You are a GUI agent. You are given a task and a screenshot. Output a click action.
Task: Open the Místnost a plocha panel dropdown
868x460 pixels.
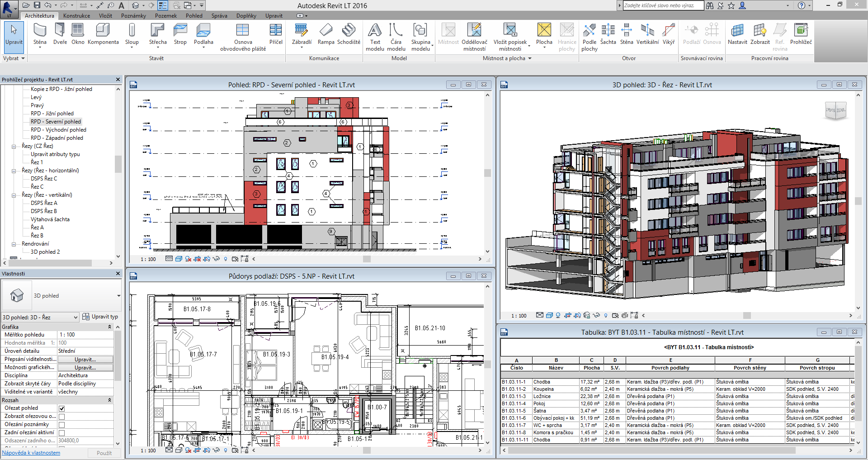530,58
